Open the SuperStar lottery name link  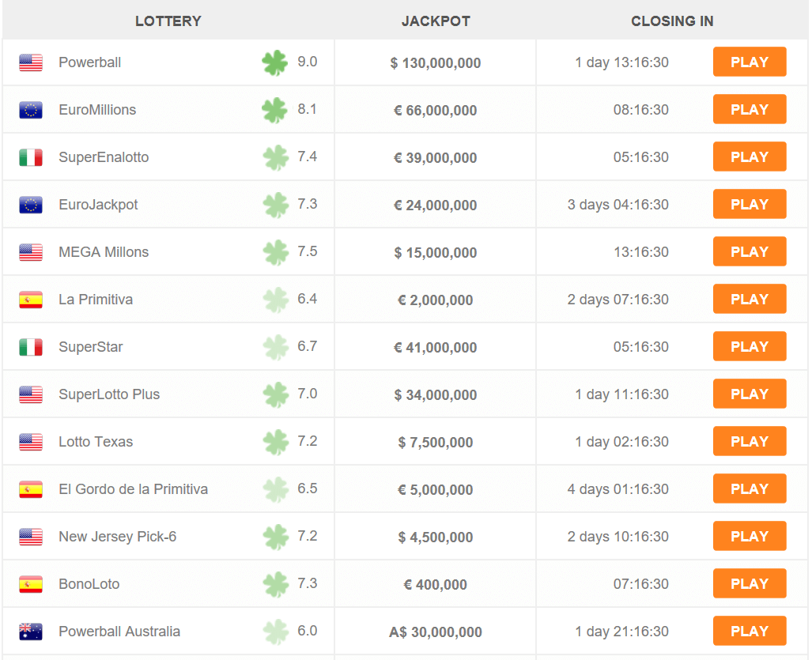91,347
